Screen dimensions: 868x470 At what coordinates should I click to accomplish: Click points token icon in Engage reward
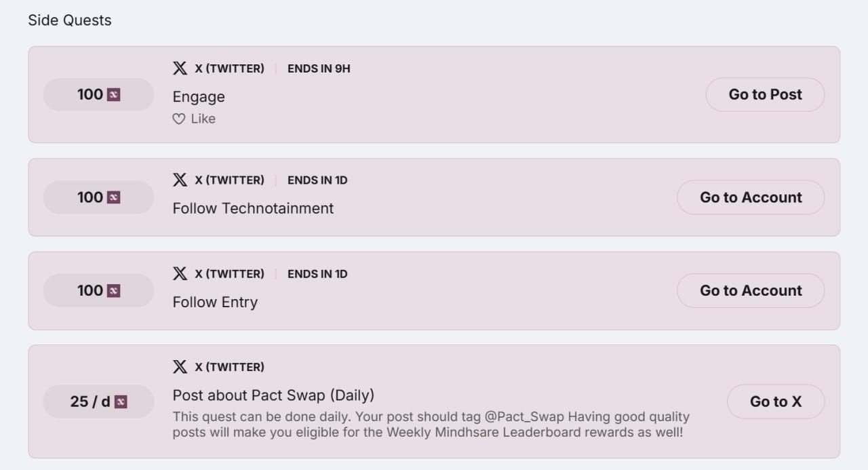click(x=114, y=95)
